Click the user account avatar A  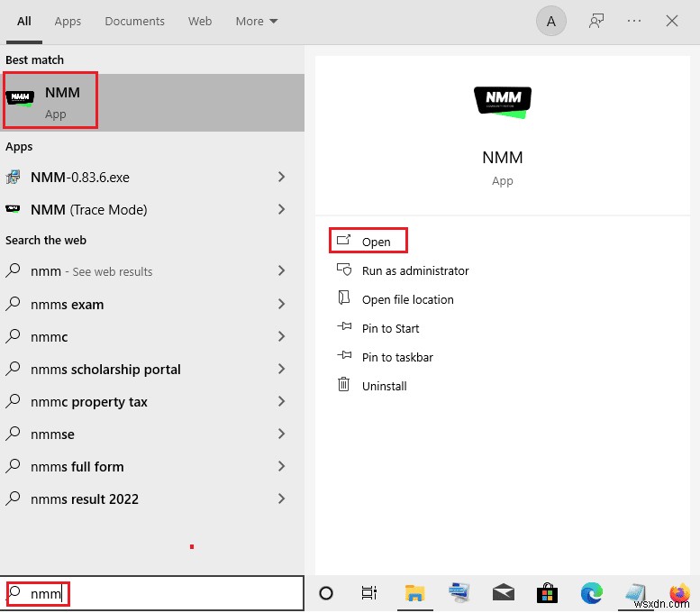coord(551,21)
